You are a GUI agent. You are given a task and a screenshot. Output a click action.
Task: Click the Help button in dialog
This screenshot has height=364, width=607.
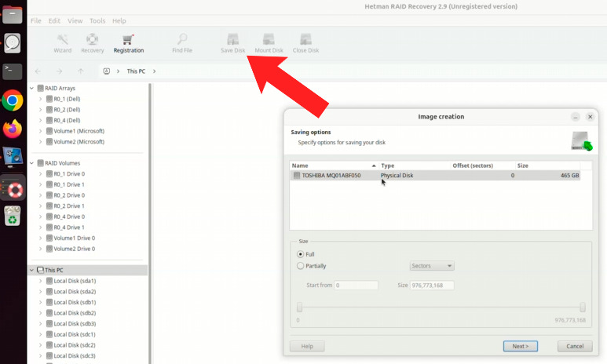[x=307, y=346]
